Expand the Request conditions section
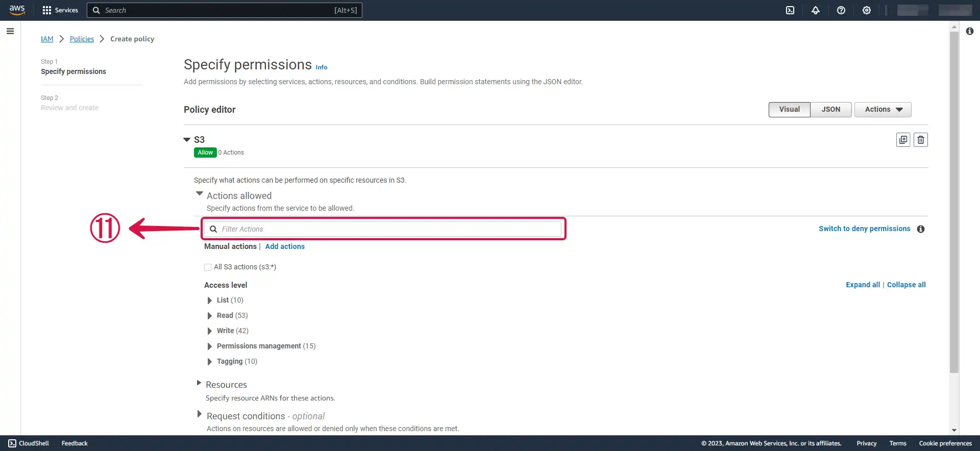This screenshot has width=980, height=451. tap(199, 414)
